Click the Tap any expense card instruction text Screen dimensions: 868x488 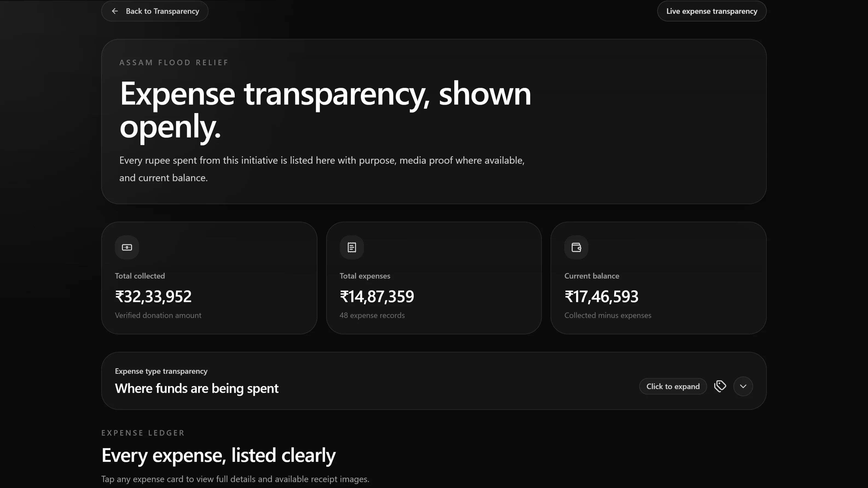coord(235,479)
